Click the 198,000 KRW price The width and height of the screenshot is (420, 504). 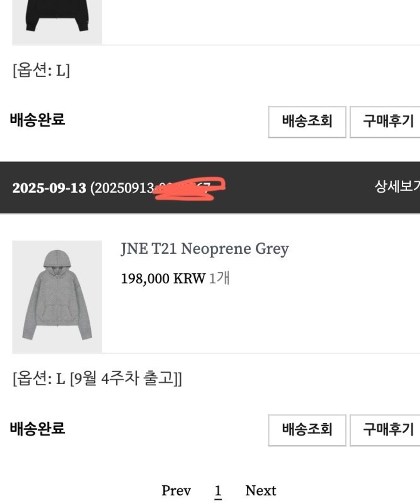163,279
